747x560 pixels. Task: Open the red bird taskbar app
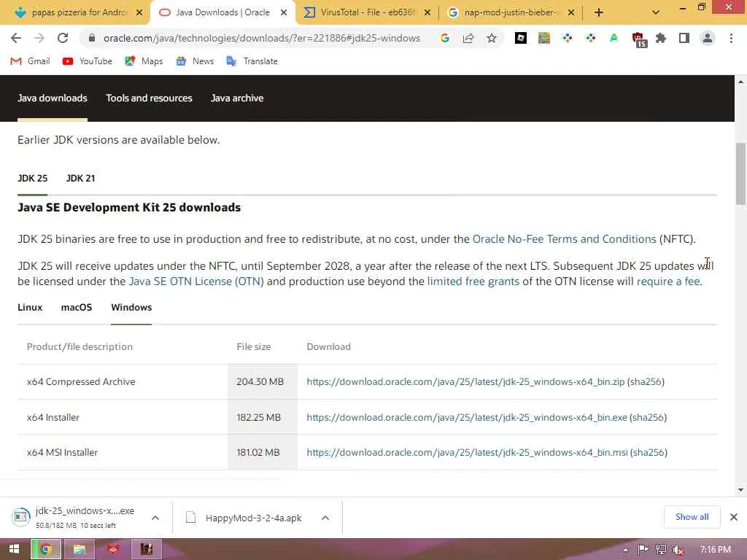pos(113,550)
